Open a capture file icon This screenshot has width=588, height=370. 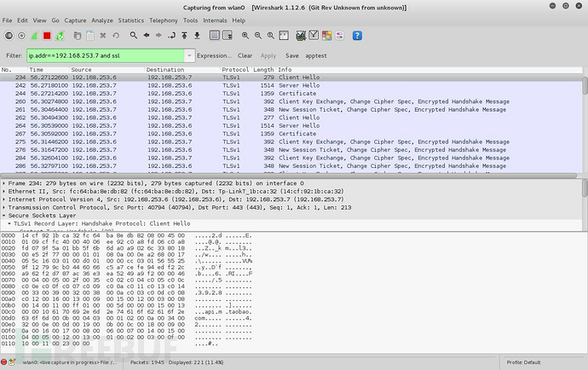tap(78, 36)
